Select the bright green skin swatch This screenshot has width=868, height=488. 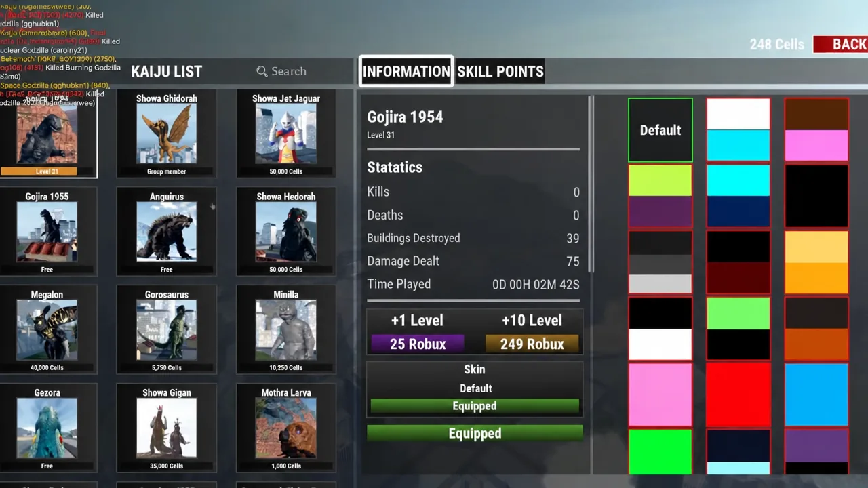[x=660, y=452]
